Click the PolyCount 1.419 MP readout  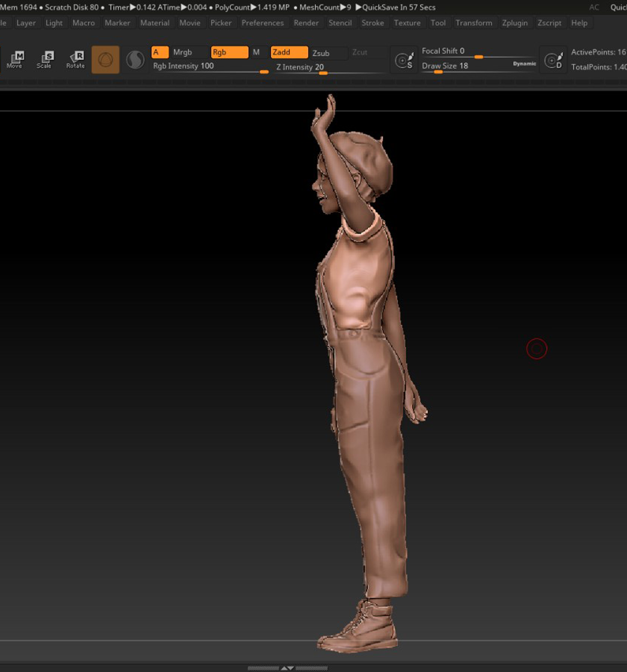tap(252, 7)
